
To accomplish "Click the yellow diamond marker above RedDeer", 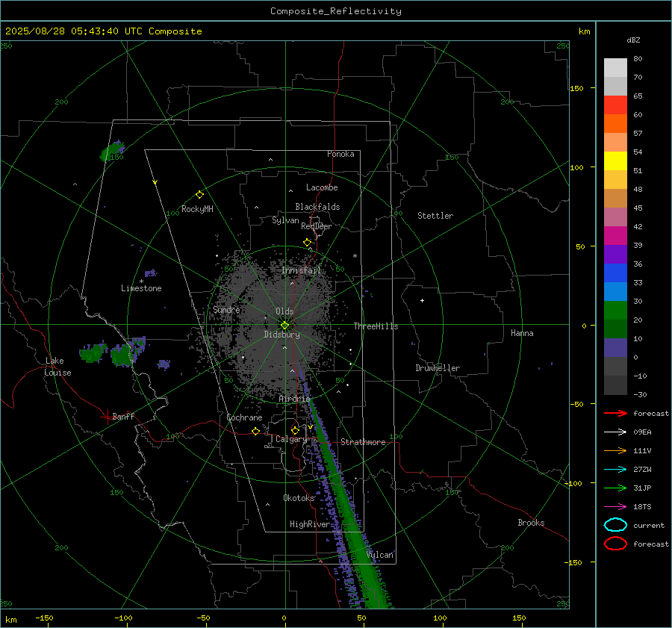I will [307, 243].
